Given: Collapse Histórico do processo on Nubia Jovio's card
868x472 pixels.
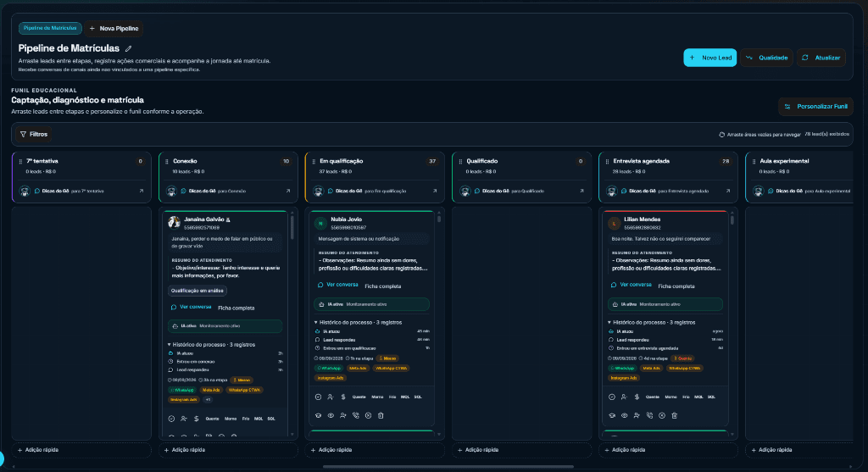Looking at the screenshot, I should [x=358, y=323].
